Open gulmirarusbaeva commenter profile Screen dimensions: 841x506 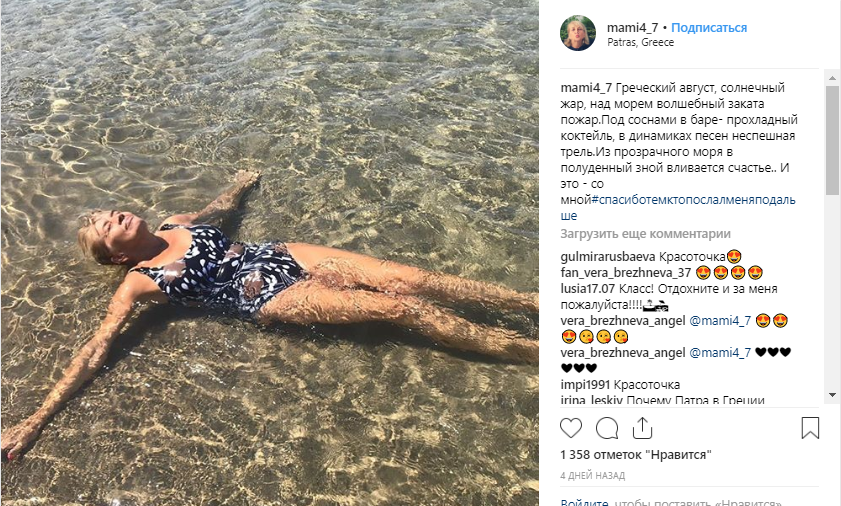[608, 257]
